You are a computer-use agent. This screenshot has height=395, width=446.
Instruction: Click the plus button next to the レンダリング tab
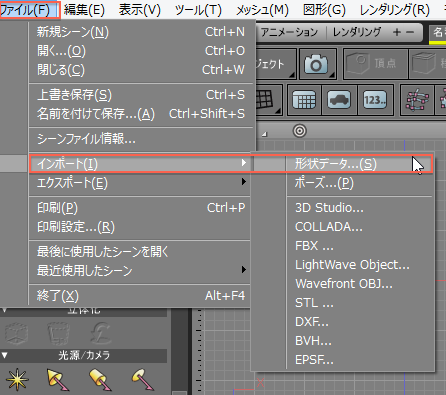[396, 32]
